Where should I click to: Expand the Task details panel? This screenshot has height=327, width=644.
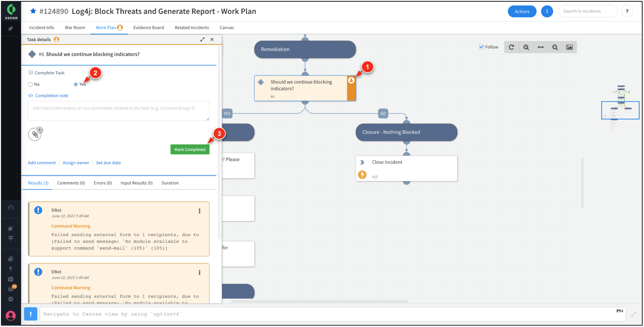point(202,40)
